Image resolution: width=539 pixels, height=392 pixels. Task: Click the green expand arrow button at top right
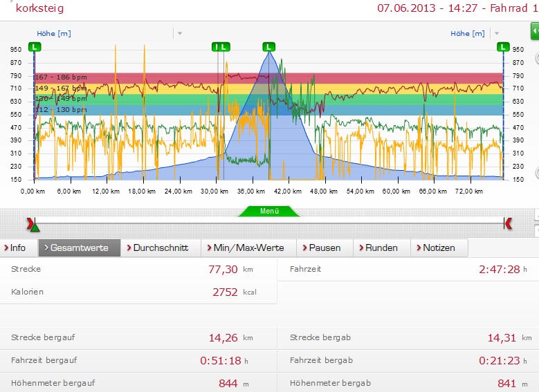click(534, 32)
